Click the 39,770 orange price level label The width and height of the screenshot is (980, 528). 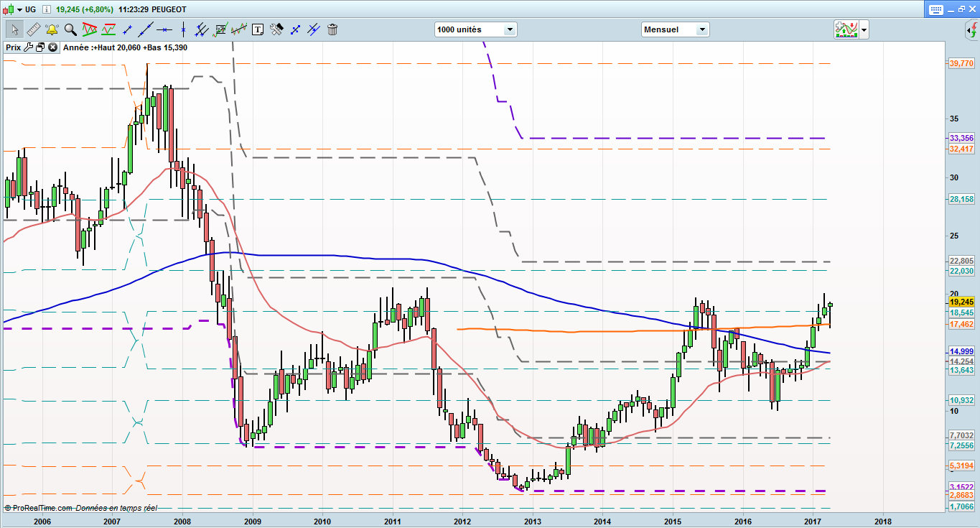[961, 63]
